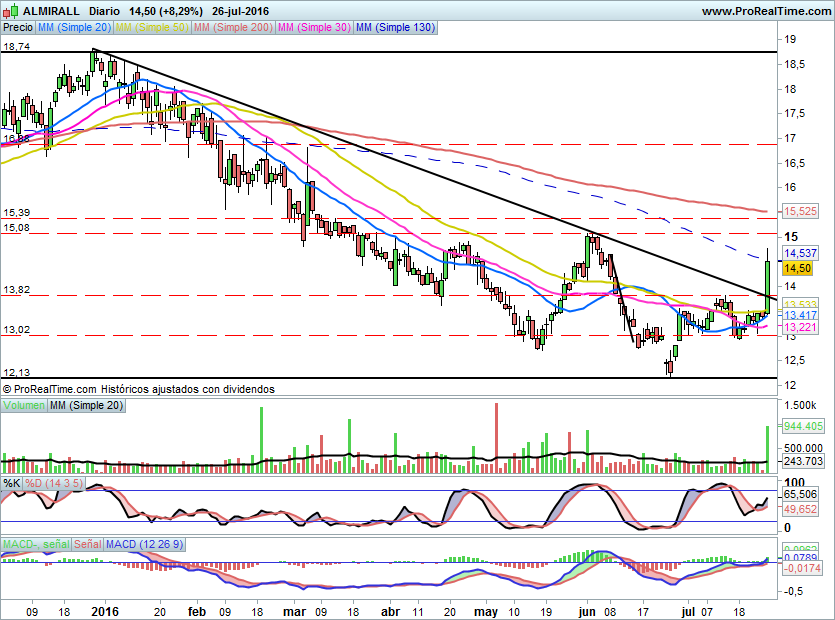Image resolution: width=835 pixels, height=620 pixels.
Task: Open the MM (Simple 200) label
Action: (x=233, y=27)
